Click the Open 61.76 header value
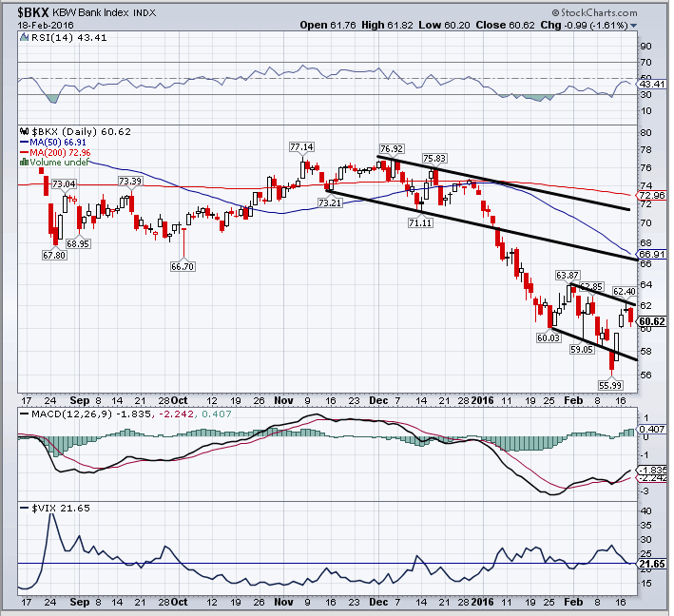This screenshot has height=616, width=674. [x=328, y=25]
